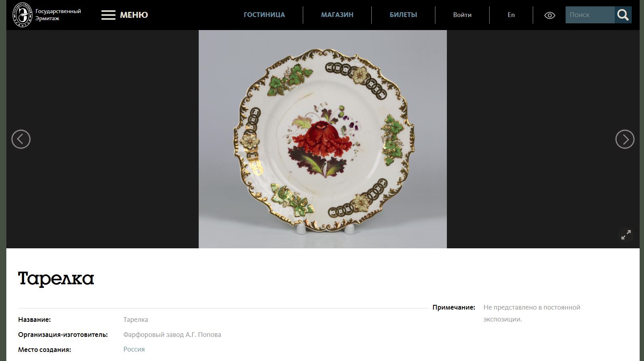Screen dimensions: 644x361
Task: Click Фарфоровый завод А.Г. Попова text
Action: [x=172, y=335]
